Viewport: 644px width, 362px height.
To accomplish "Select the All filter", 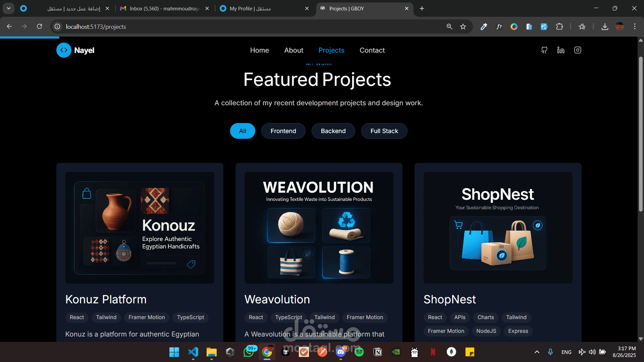I will point(243,131).
